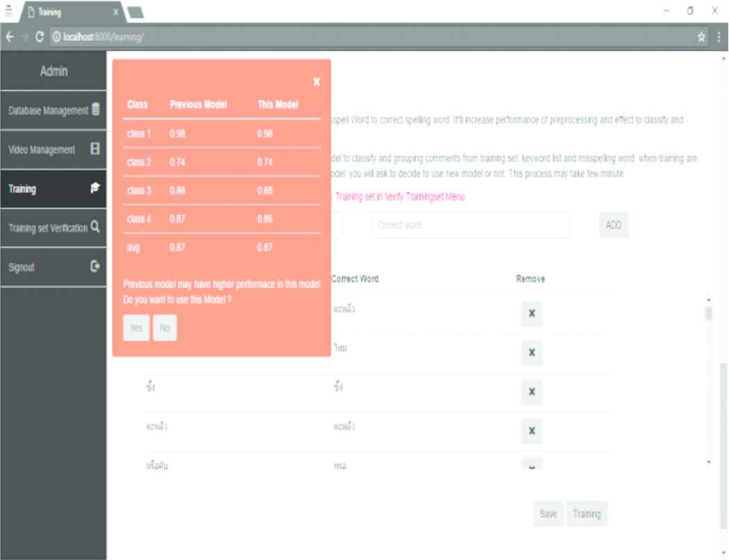This screenshot has width=729, height=560.
Task: Remove the third word row with X
Action: pos(532,392)
